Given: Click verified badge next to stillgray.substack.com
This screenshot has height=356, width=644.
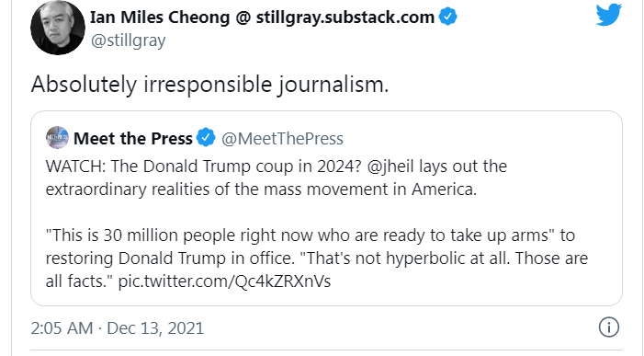Looking at the screenshot, I should click(447, 17).
